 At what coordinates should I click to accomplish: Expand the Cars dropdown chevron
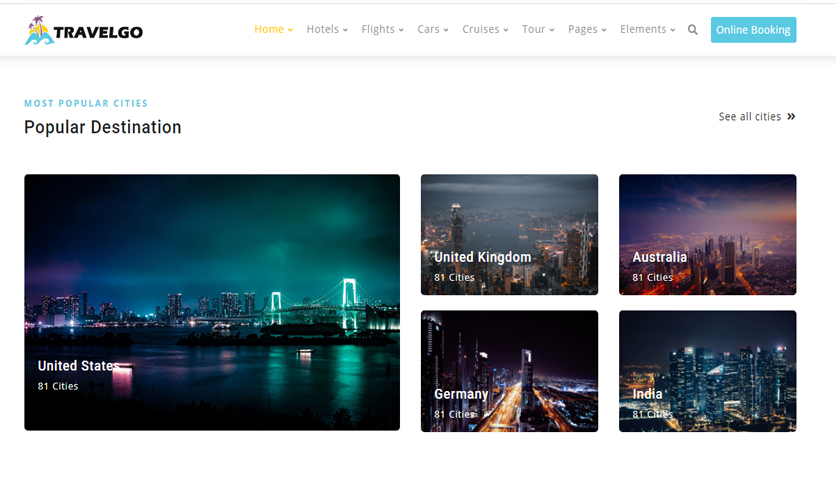[446, 30]
